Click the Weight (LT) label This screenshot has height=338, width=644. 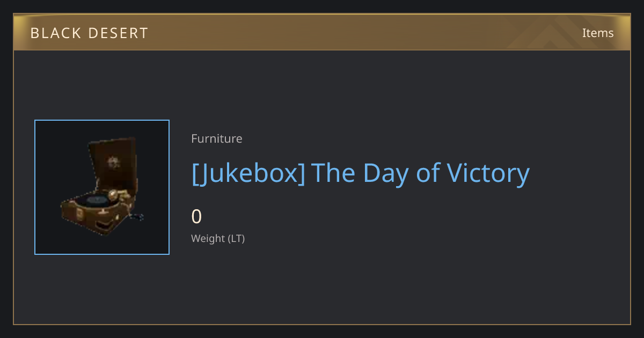tap(218, 238)
